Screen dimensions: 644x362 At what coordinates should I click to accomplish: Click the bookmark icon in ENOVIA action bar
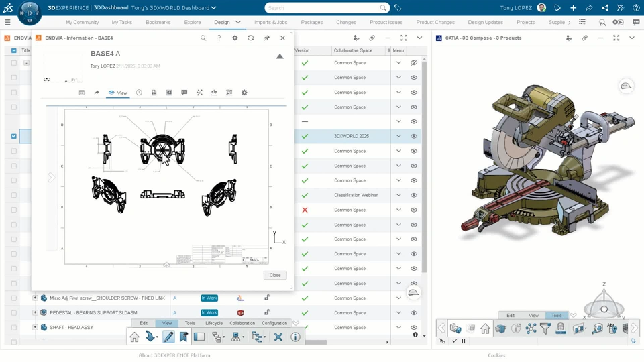(x=184, y=337)
